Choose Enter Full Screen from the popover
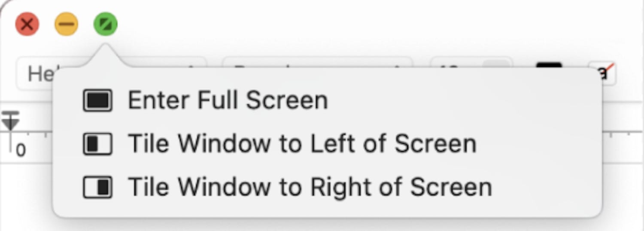644x231 pixels. 228,100
